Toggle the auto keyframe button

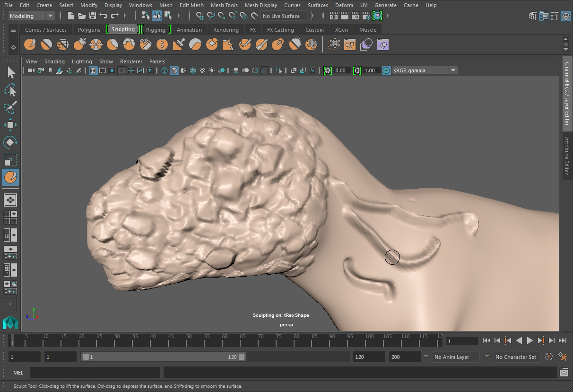coord(549,357)
